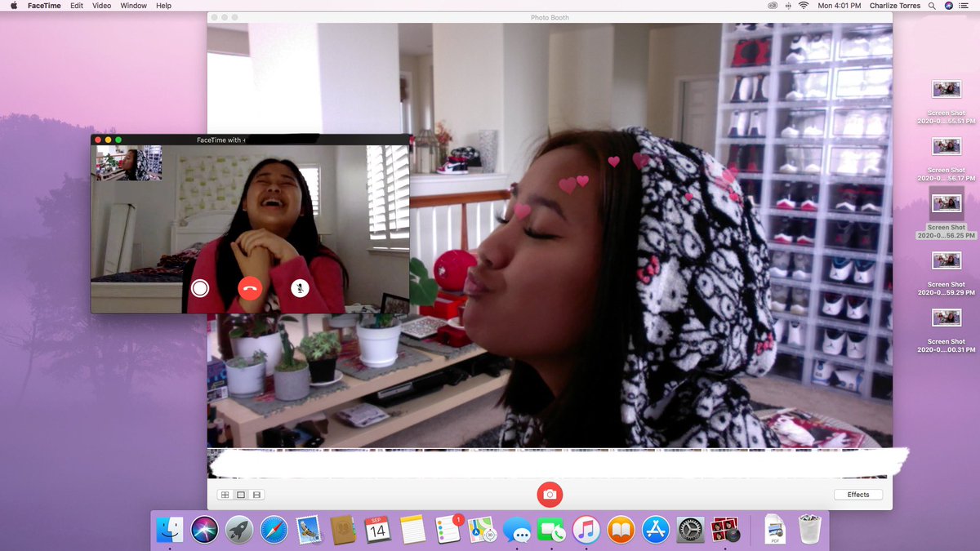Open Launchpad from the Dock
Screen dimensions: 980x551
click(239, 530)
